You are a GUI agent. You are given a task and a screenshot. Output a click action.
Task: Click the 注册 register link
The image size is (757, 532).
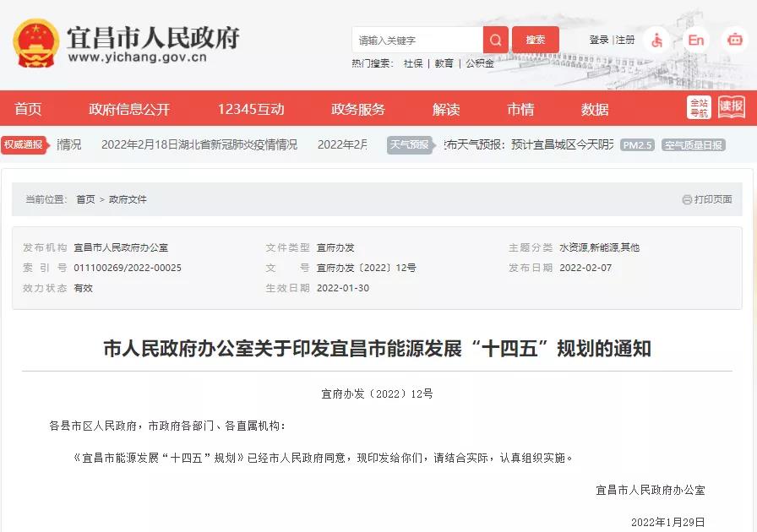(x=626, y=40)
